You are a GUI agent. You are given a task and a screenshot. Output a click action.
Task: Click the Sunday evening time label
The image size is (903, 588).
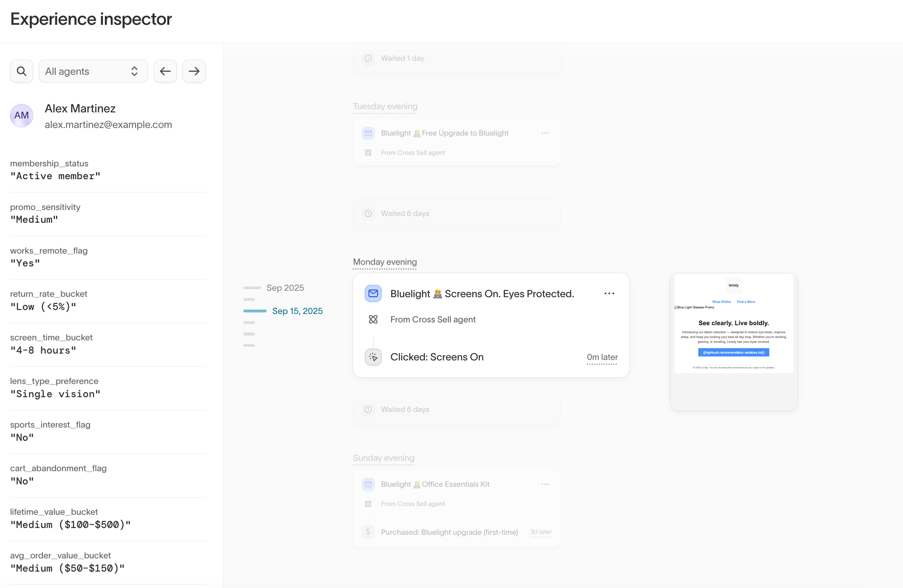383,458
